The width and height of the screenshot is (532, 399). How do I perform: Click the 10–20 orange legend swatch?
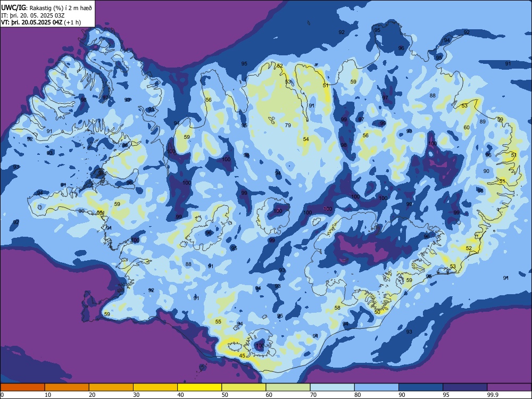[x=67, y=387]
